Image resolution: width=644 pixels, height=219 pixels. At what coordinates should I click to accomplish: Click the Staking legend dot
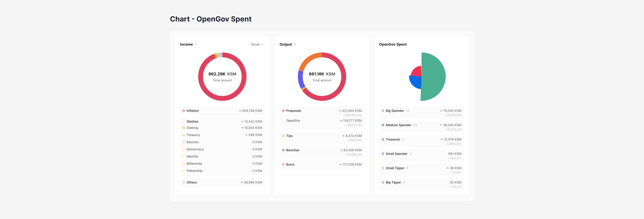point(184,128)
